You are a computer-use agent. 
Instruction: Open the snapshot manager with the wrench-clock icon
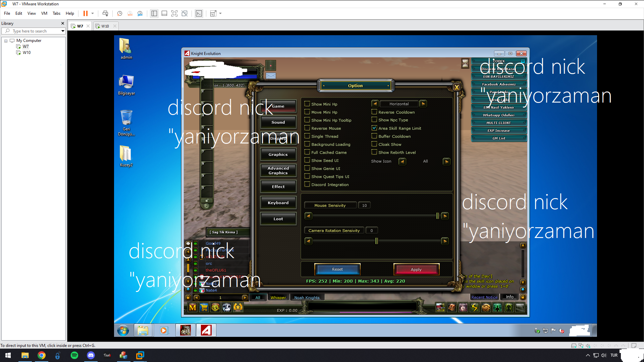[x=140, y=13]
